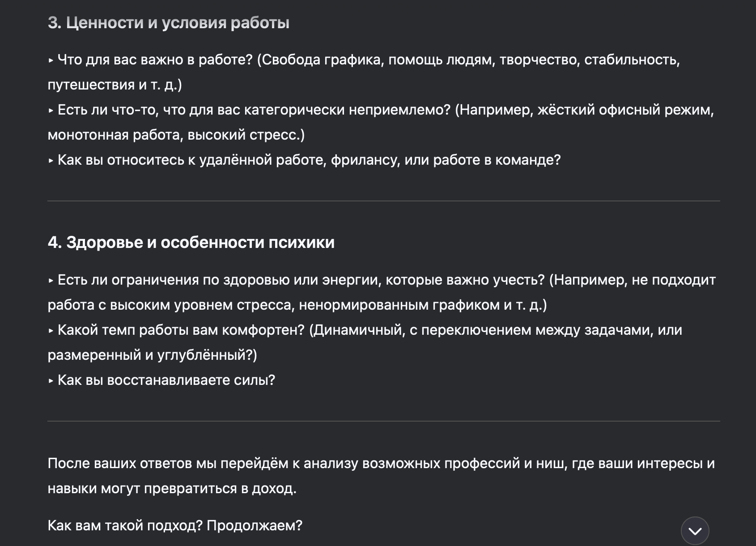756x546 pixels.
Task: Expand the item 'Какой темп работы вам комфортен?'
Action: [179, 329]
